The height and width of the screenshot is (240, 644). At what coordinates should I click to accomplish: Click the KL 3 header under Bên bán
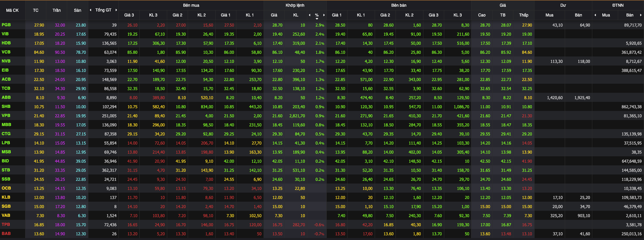point(457,15)
